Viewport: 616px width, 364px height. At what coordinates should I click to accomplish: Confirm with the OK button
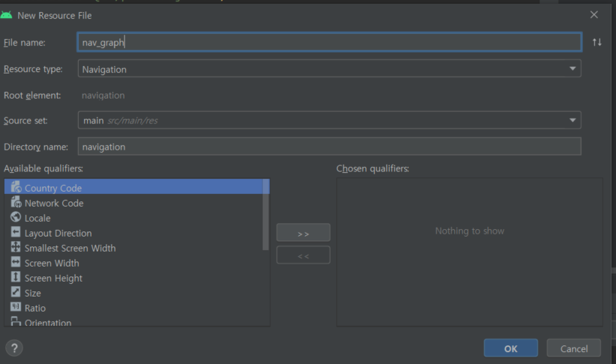click(x=511, y=348)
